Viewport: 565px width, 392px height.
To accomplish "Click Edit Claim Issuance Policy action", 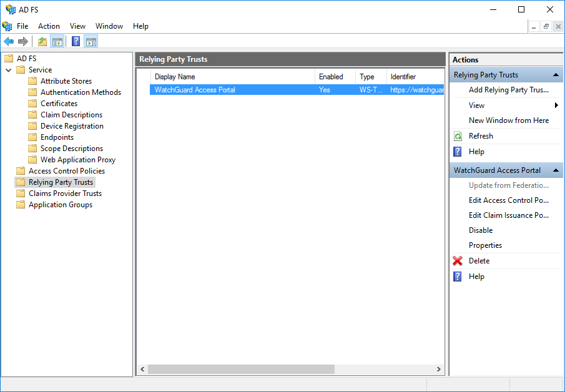I will tap(508, 215).
